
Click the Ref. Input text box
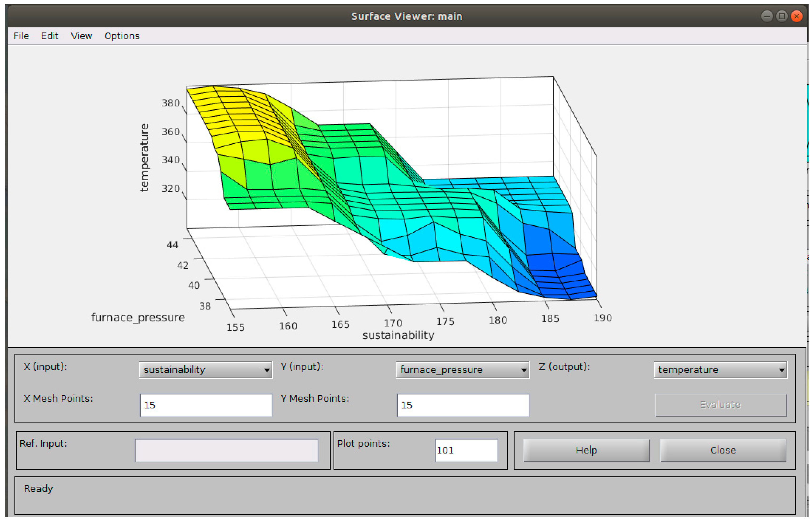click(x=226, y=451)
